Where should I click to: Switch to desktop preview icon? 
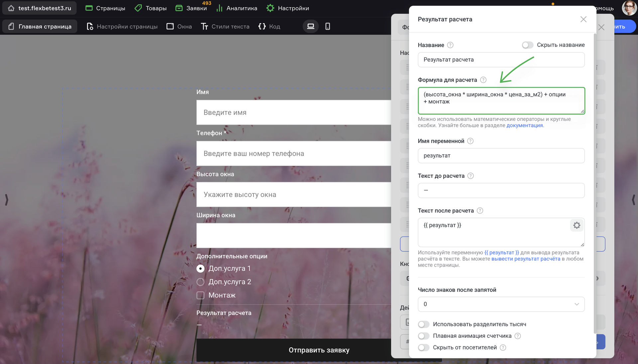click(310, 26)
